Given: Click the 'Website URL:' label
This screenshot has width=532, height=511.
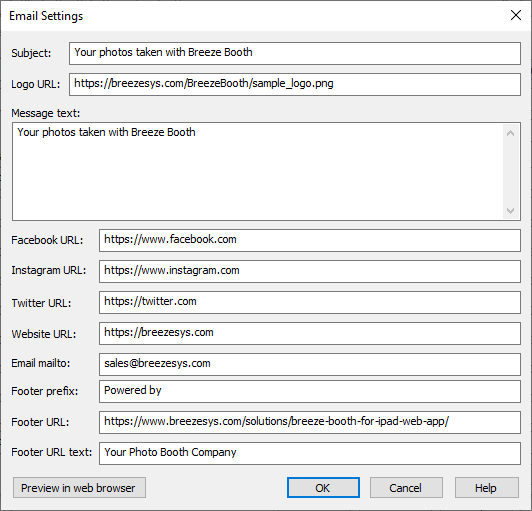Looking at the screenshot, I should [44, 334].
